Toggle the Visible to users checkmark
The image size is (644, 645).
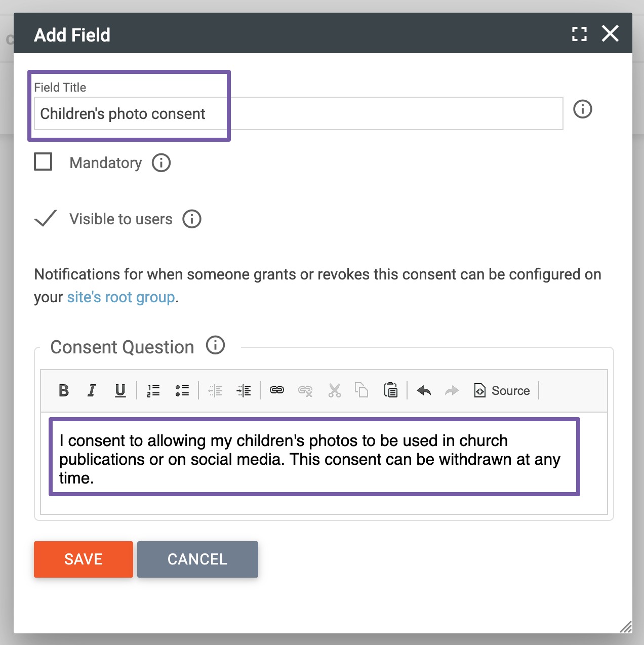[45, 219]
